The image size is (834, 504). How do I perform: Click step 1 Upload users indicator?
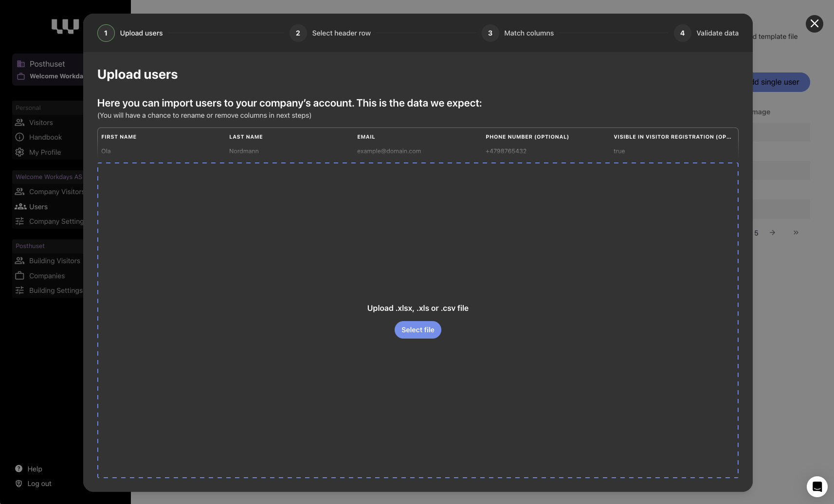coord(106,33)
